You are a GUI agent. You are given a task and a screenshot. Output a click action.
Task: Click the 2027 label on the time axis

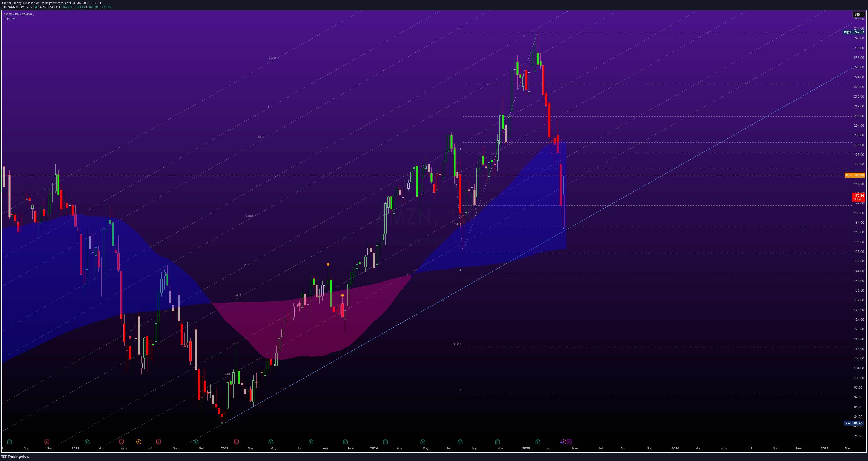click(824, 448)
